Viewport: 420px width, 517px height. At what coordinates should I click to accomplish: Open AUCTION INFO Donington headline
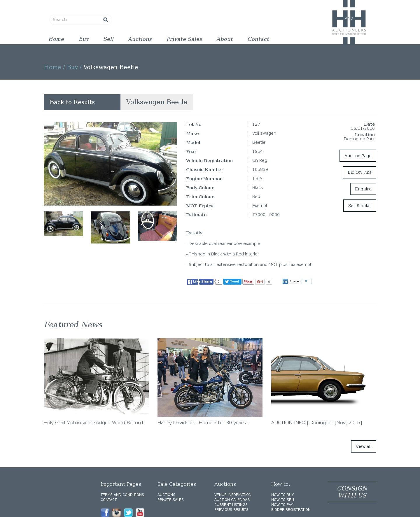pos(316,423)
